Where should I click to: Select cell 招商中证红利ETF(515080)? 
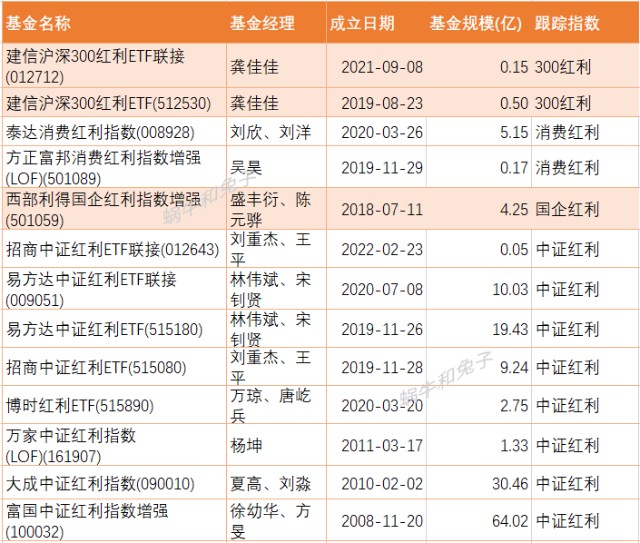[114, 367]
